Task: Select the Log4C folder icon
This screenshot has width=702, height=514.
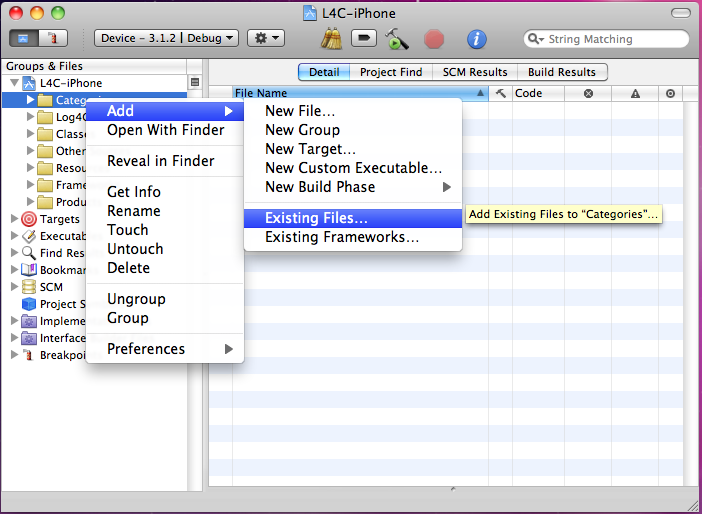Action: coord(45,117)
